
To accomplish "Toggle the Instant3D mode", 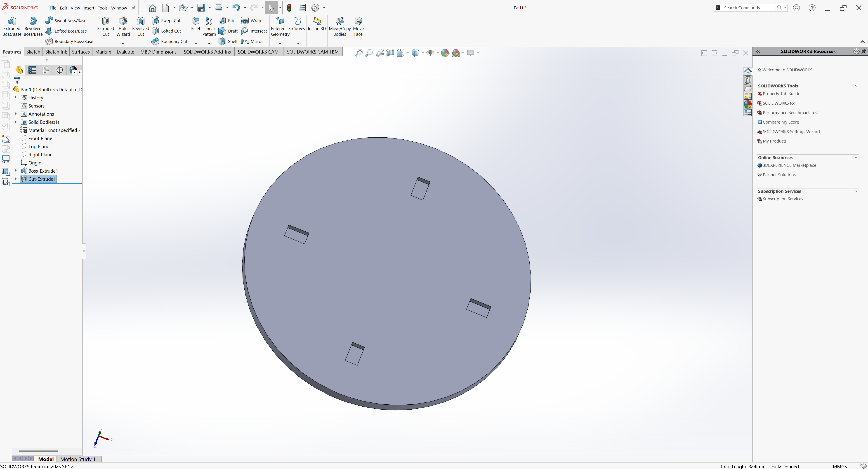I will 317,24.
